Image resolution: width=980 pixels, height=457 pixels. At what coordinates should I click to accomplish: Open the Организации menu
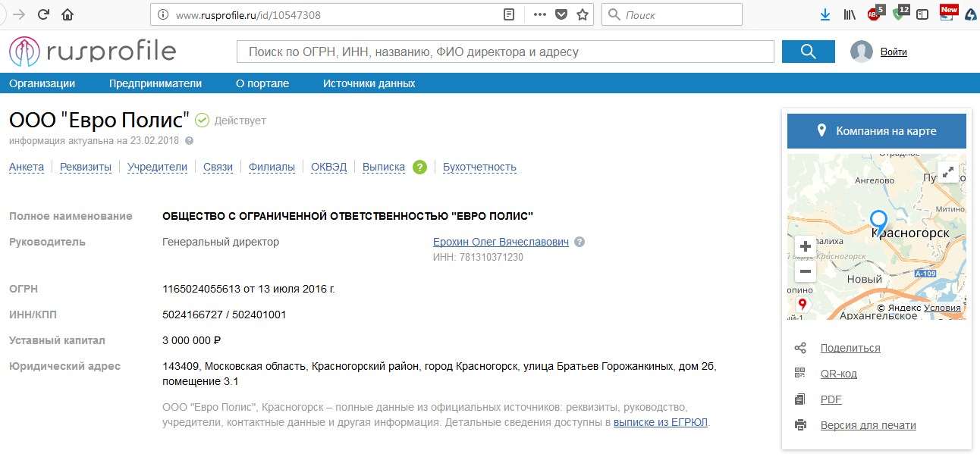42,83
